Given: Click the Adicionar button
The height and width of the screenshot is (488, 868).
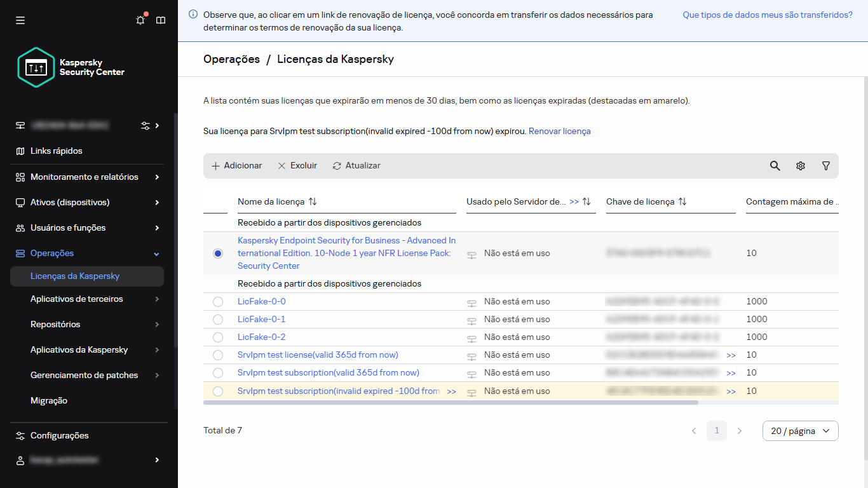Looking at the screenshot, I should [x=236, y=166].
